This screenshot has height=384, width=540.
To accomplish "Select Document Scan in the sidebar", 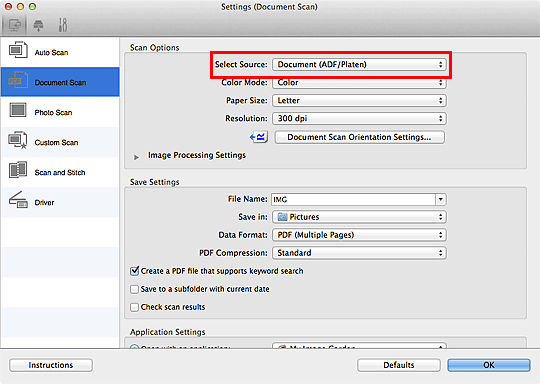I will click(60, 82).
